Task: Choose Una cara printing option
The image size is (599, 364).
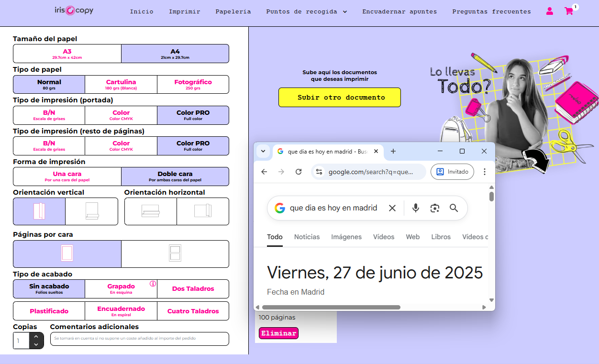Action: [x=67, y=176]
